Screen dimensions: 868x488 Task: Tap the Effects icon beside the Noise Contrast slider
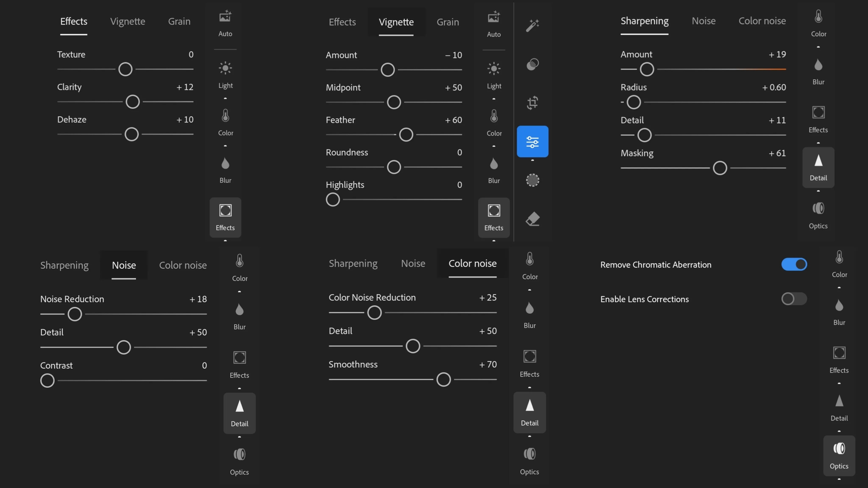pyautogui.click(x=239, y=365)
